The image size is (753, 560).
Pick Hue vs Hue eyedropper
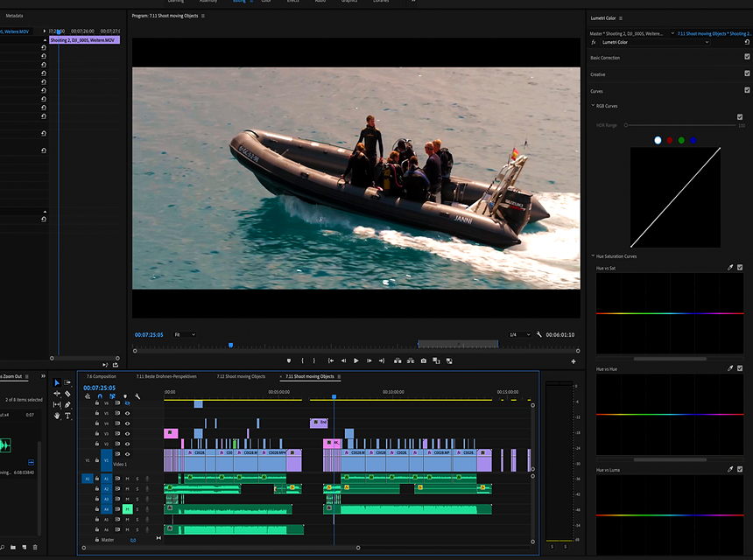point(730,368)
